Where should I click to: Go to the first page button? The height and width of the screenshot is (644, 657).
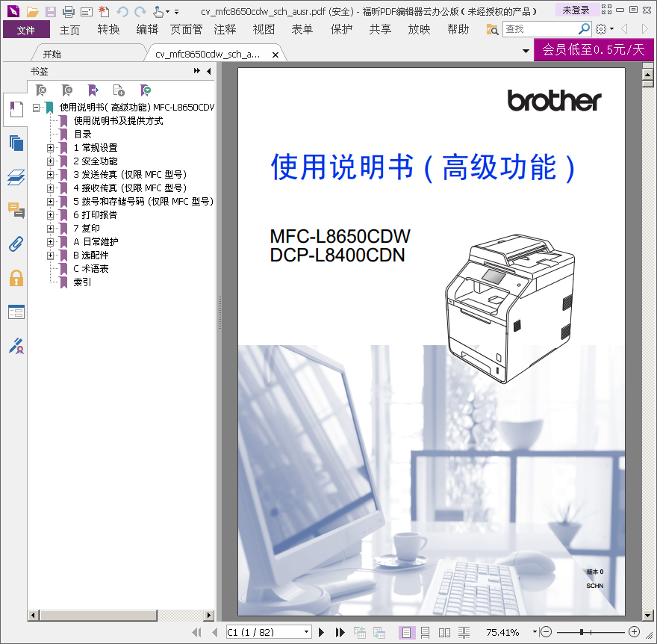coord(196,632)
